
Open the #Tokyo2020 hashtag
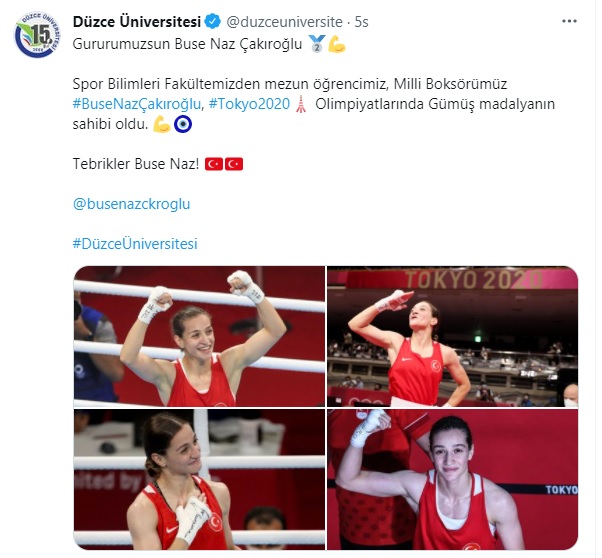[x=249, y=104]
